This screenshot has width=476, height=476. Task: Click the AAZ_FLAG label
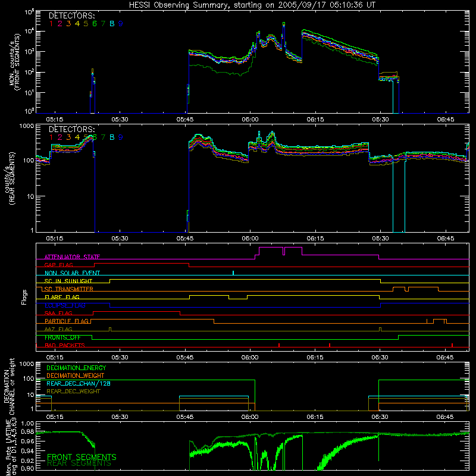pyautogui.click(x=58, y=329)
